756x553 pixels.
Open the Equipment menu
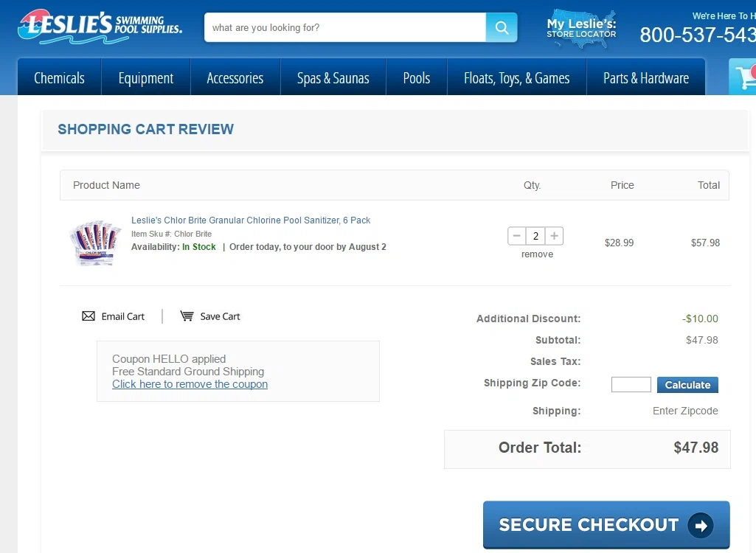pyautogui.click(x=145, y=77)
